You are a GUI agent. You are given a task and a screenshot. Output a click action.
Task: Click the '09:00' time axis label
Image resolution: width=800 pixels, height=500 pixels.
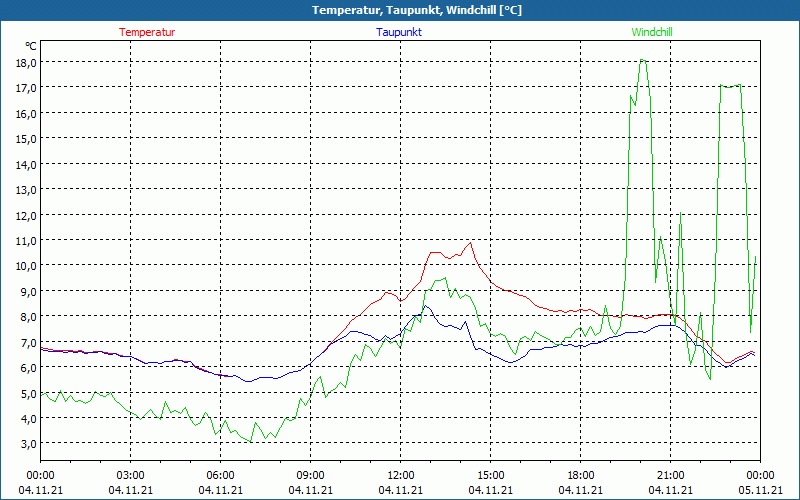[x=310, y=476]
